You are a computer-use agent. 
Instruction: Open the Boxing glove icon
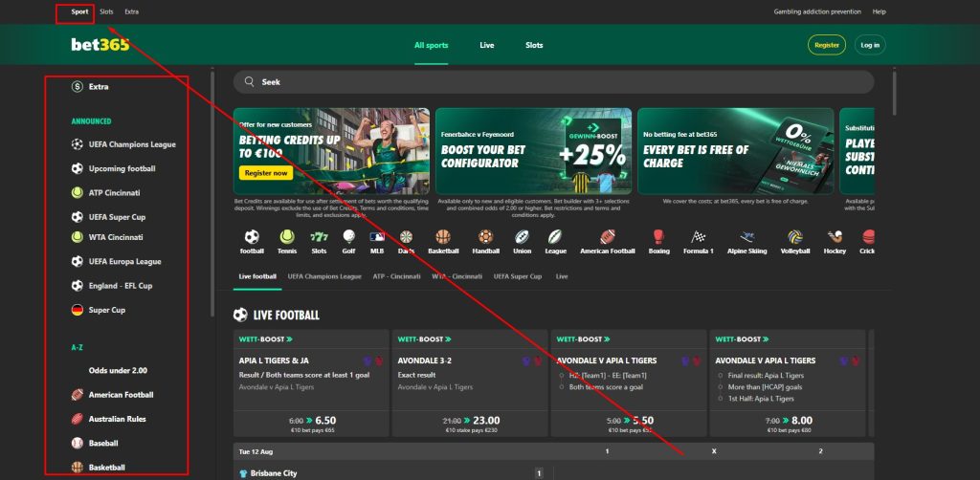pos(658,237)
